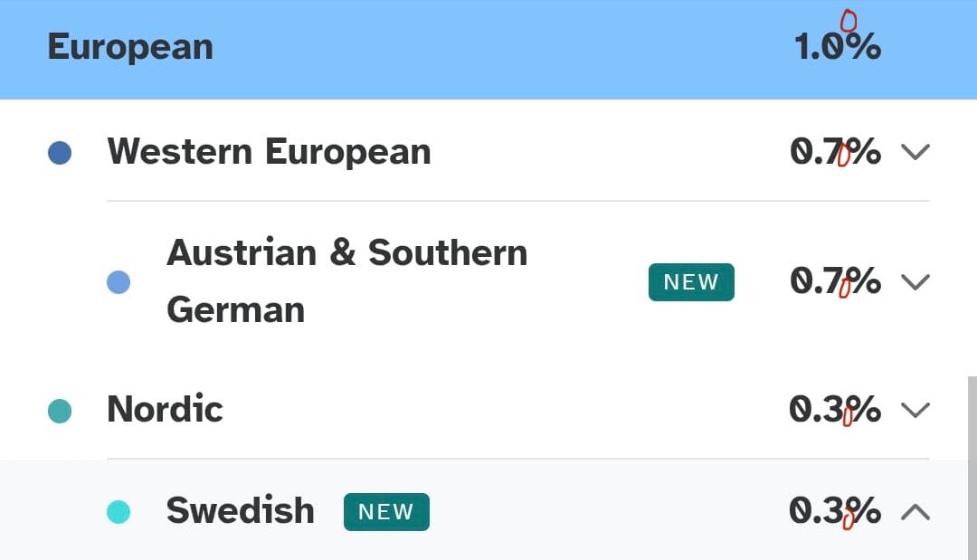Tap the NEW badge next to Swedish
The height and width of the screenshot is (560, 977).
pos(386,512)
